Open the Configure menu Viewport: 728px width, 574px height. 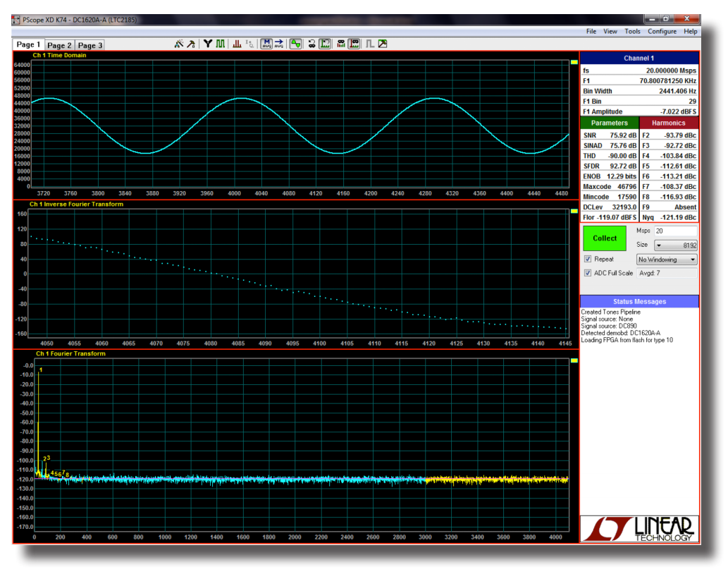(662, 31)
